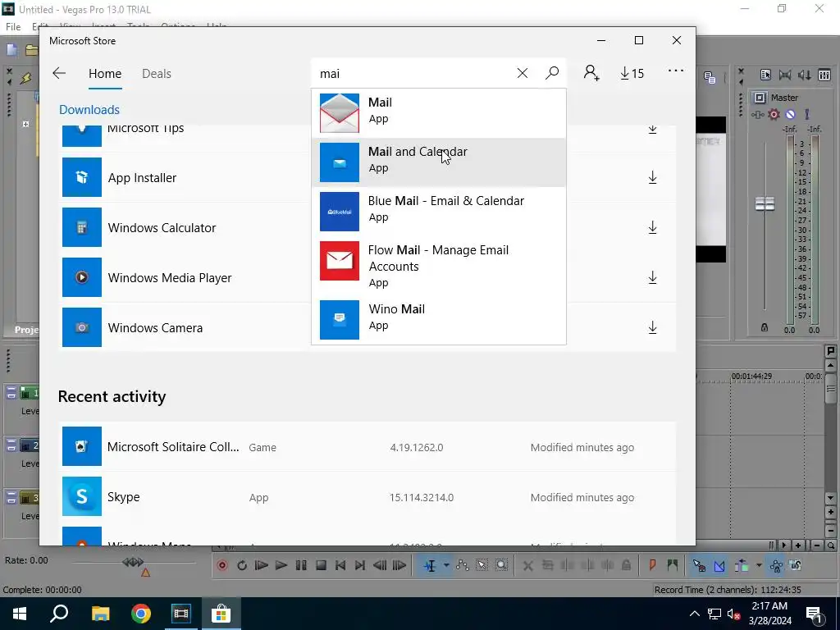Choose the Mail and Calendar suggestion

[439, 162]
